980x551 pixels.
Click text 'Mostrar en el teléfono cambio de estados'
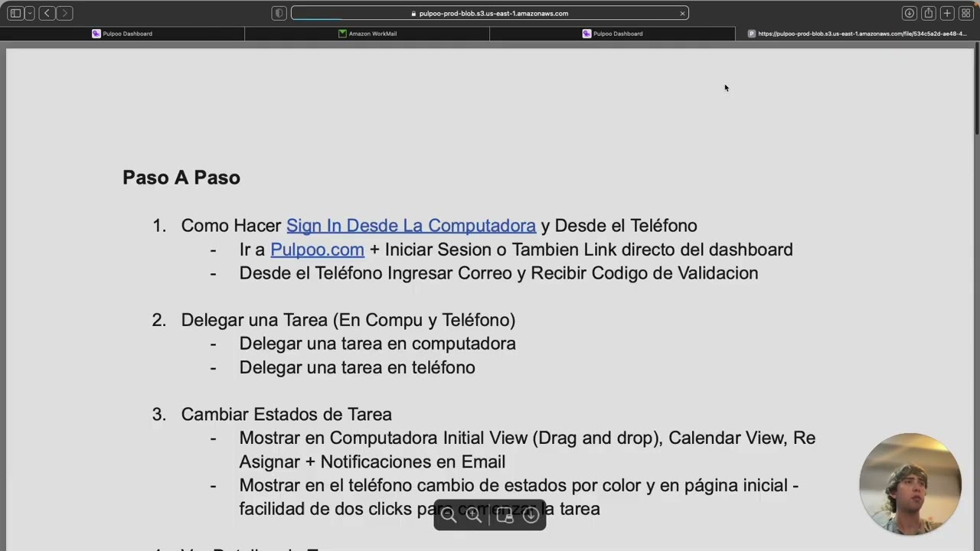point(403,485)
